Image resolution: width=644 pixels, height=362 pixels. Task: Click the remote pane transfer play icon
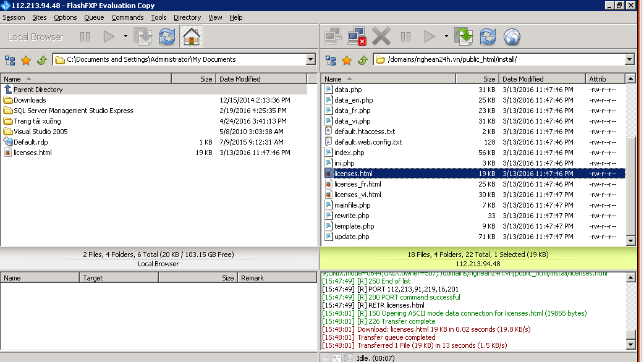pos(429,37)
